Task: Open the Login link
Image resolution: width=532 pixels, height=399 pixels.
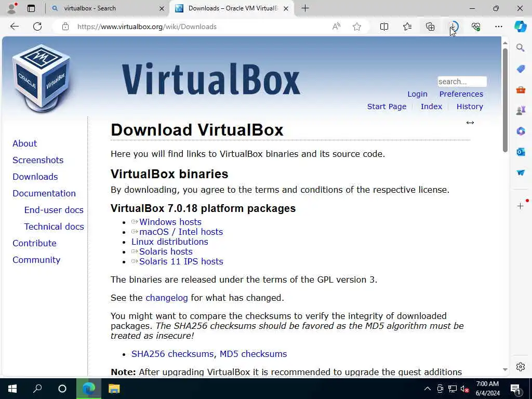Action: [417, 94]
